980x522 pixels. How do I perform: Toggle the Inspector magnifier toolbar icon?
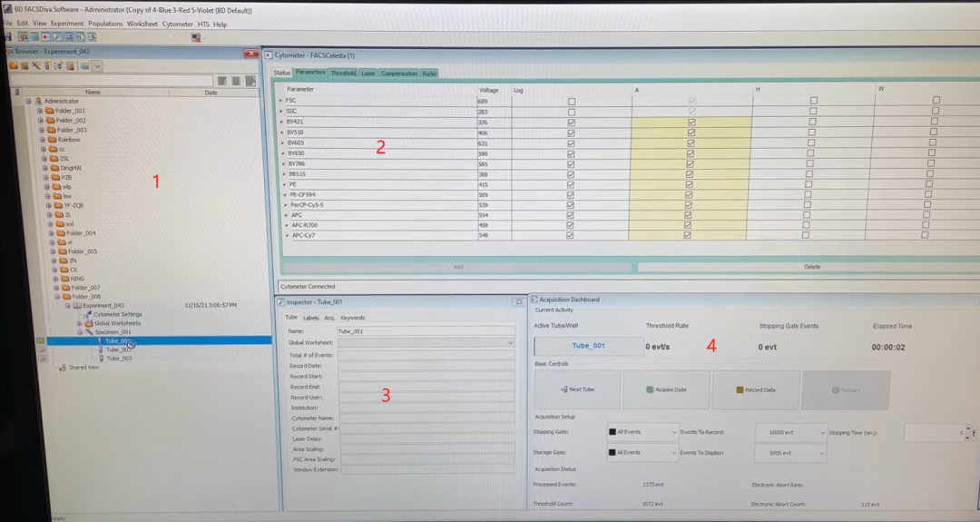click(57, 37)
